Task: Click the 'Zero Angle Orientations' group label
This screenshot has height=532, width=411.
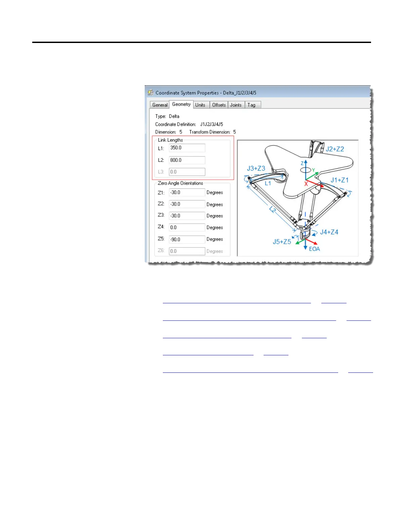Action: coord(180,183)
